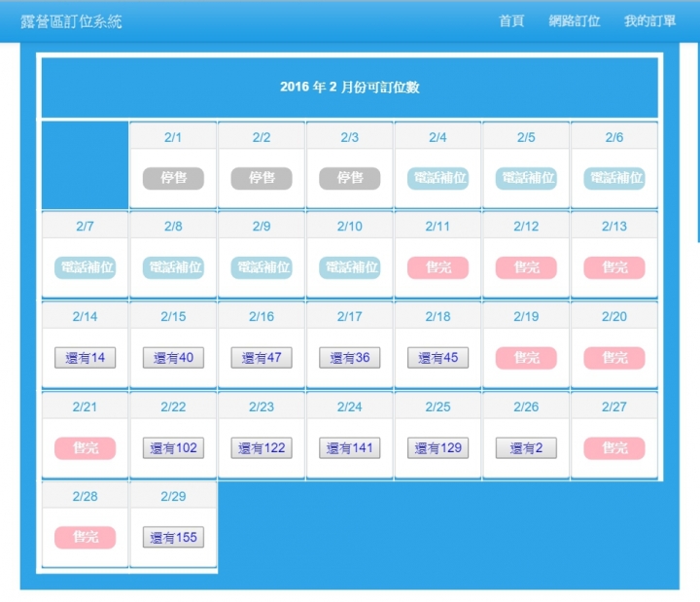The width and height of the screenshot is (700, 602).
Task: Click the 2/1 date header
Action: coord(173,137)
